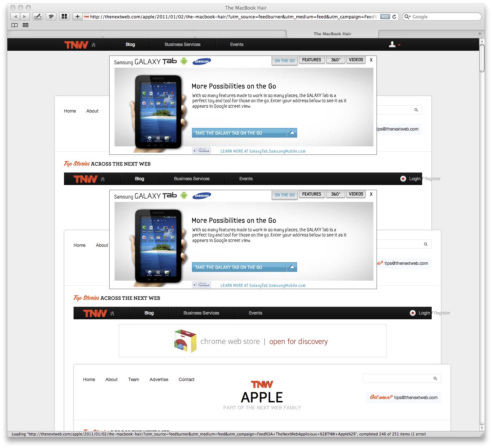Click the scrollbar down arrow

pyautogui.click(x=482, y=428)
